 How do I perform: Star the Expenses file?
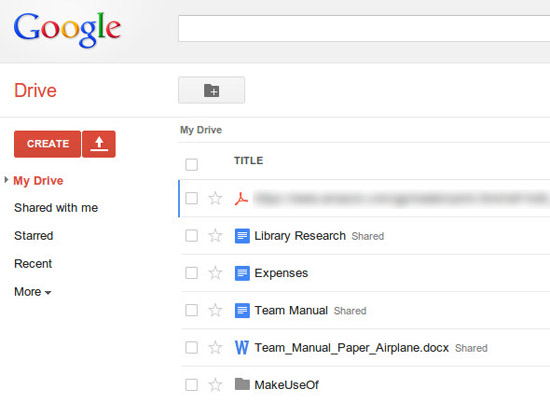pos(215,273)
